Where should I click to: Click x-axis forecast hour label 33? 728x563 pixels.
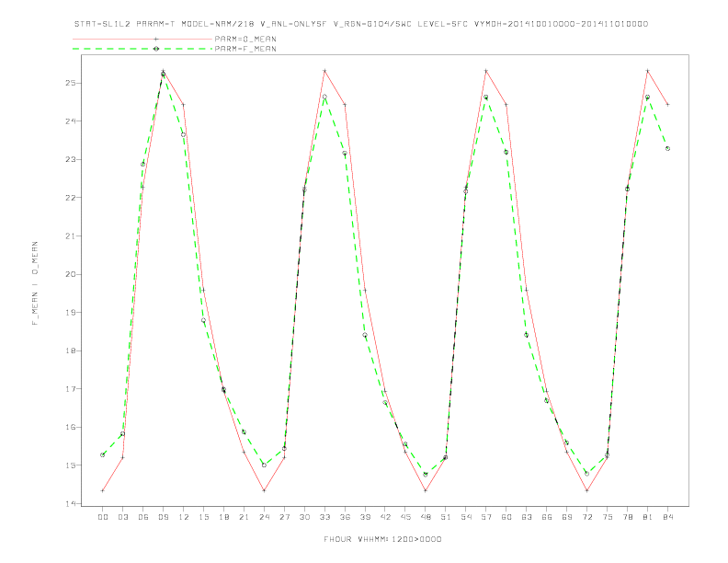point(324,517)
